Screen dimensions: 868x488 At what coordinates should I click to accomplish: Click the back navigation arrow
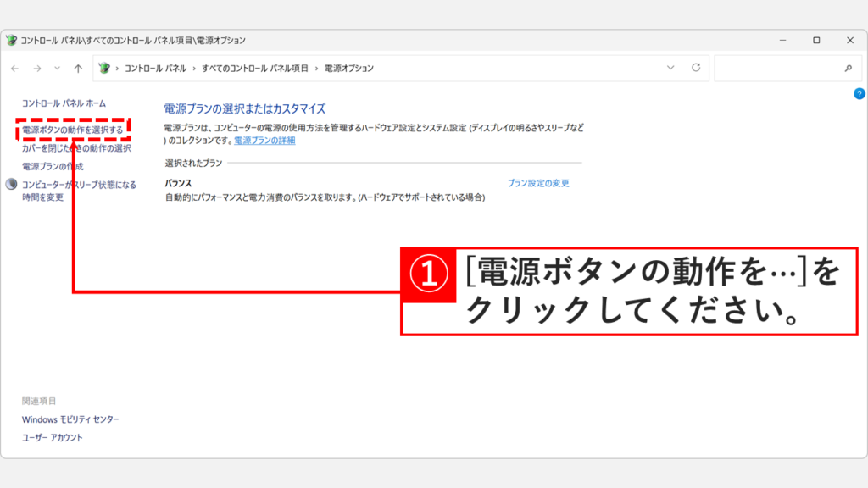(16, 68)
